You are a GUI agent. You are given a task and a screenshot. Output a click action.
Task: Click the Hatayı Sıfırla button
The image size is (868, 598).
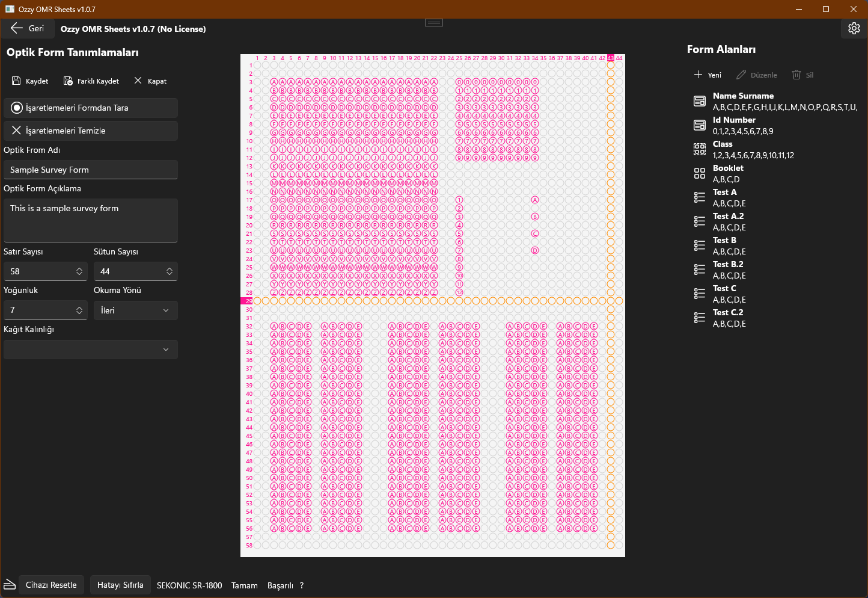(x=120, y=585)
